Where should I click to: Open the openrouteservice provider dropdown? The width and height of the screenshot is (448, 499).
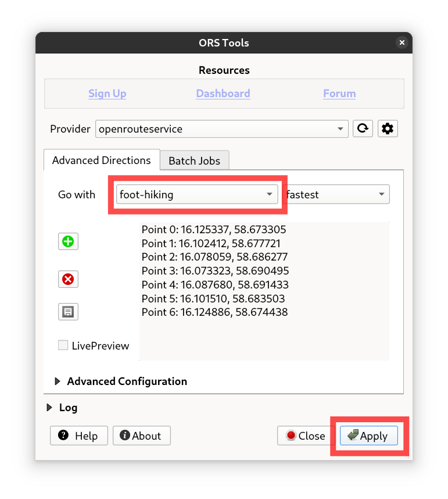[x=221, y=129]
